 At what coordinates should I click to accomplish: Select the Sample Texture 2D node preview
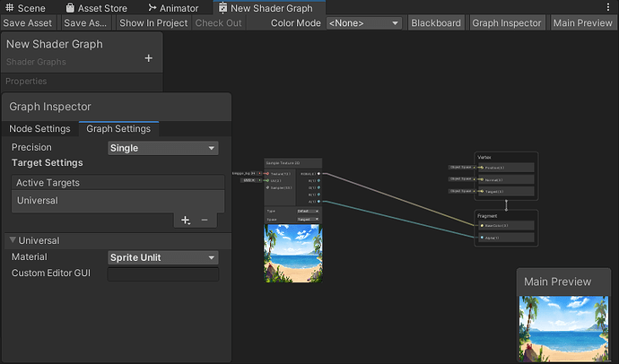tap(293, 253)
